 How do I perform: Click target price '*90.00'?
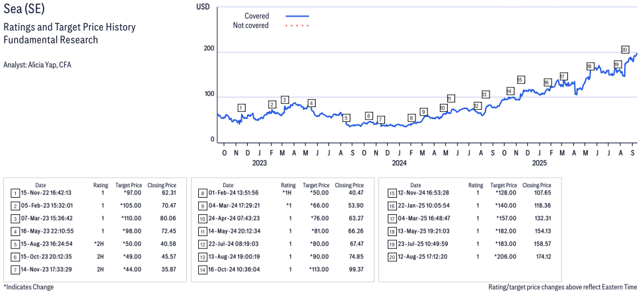320,257
